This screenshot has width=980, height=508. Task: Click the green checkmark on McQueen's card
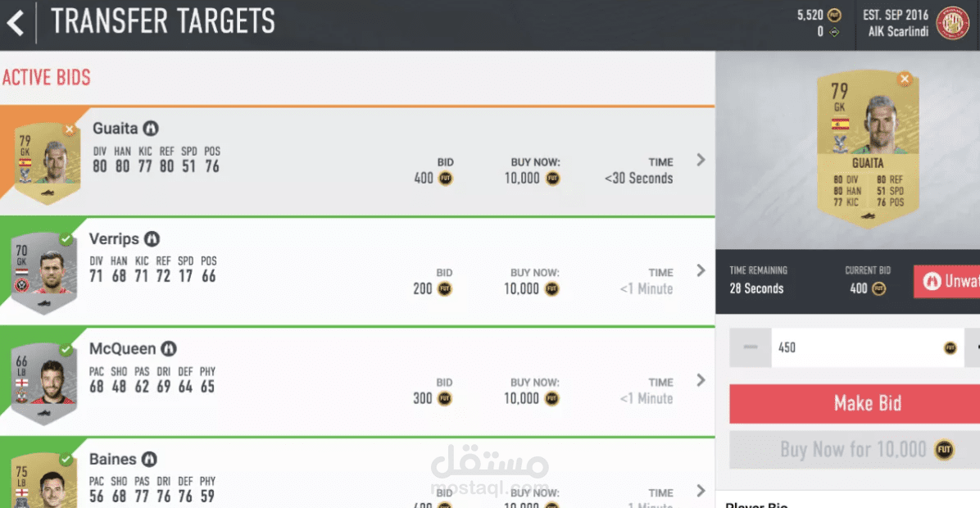click(66, 349)
